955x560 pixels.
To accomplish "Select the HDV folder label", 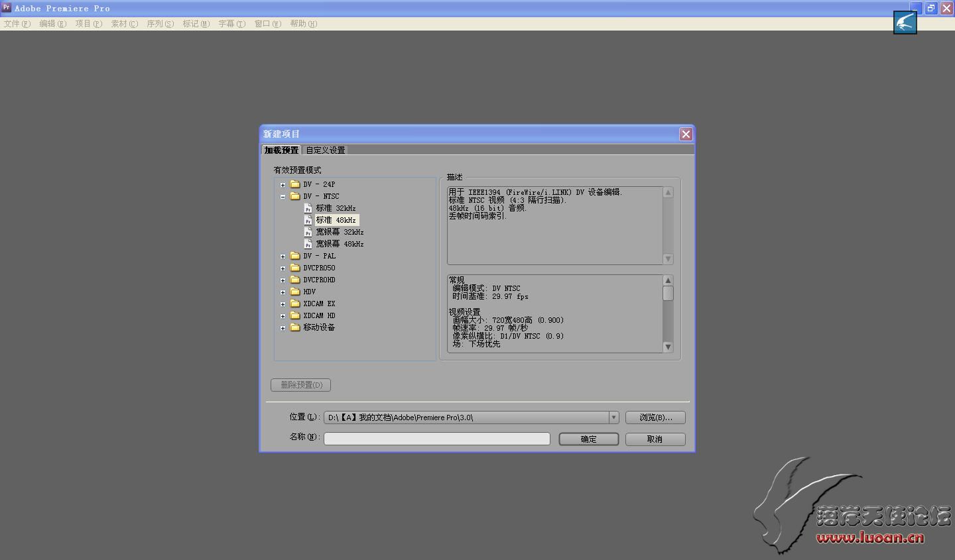I will point(310,292).
